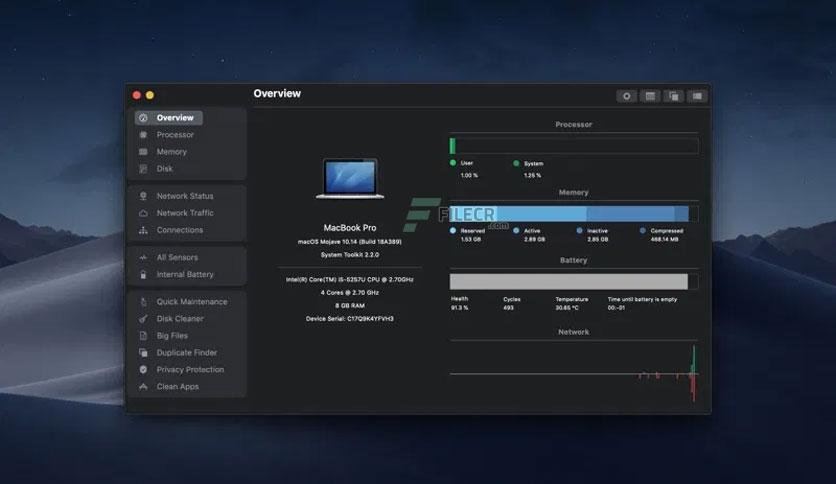Click the Intel Core CPU description
Screen dimensions: 836x484
pos(350,279)
